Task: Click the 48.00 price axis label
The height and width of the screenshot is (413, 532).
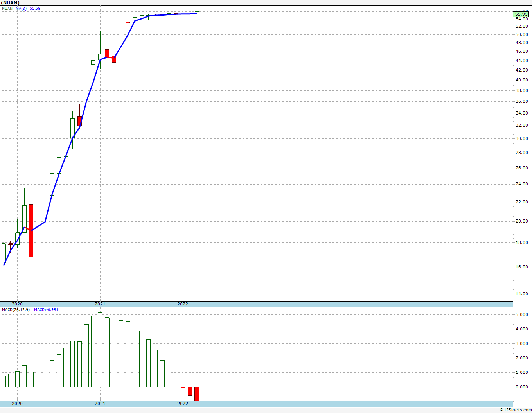Action: coord(522,43)
